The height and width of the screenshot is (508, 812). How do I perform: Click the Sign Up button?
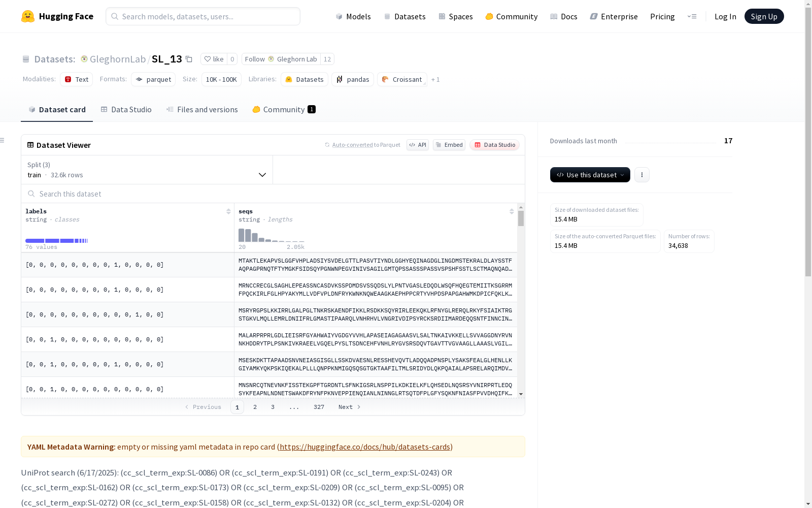(764, 16)
